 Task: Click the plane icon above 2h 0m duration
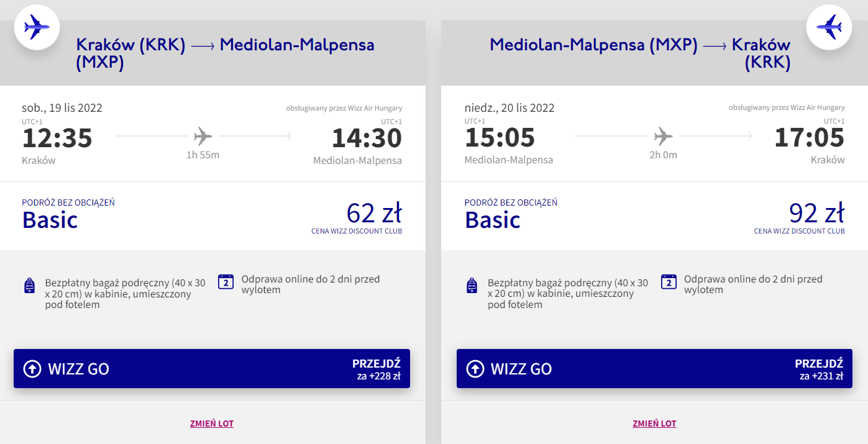tap(663, 135)
